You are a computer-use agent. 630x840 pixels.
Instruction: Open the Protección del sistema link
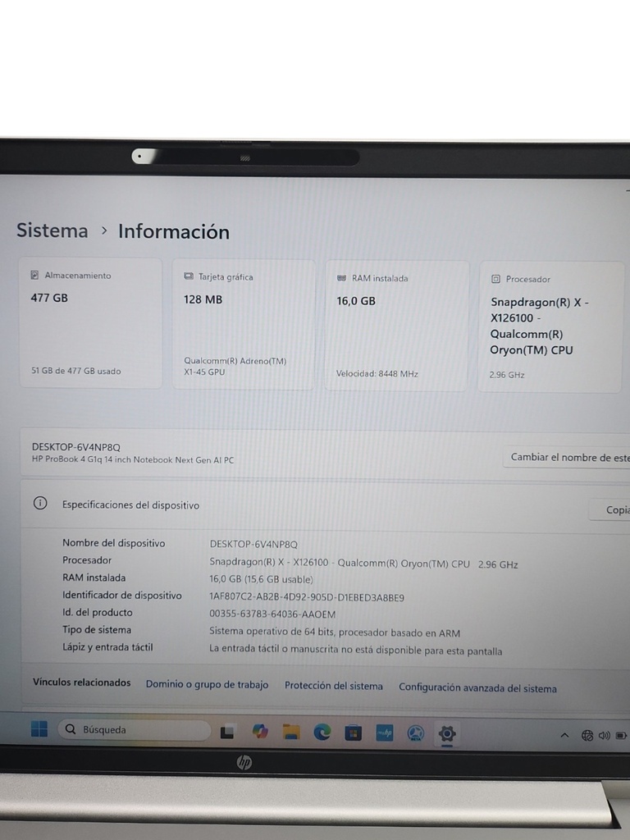(333, 686)
